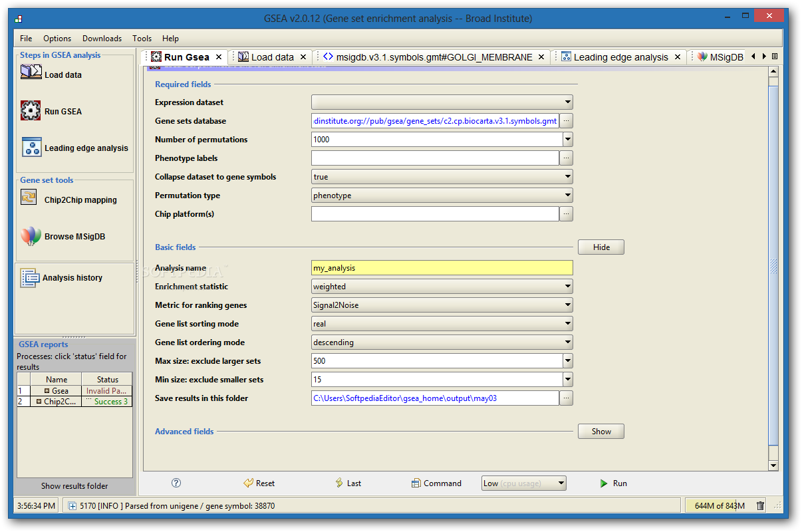802x532 pixels.
Task: Open the File menu
Action: point(26,39)
